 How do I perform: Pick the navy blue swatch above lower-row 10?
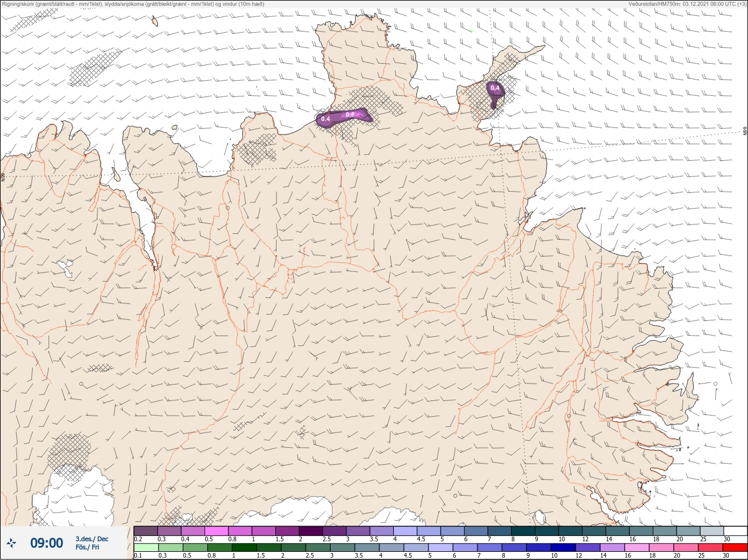pyautogui.click(x=563, y=547)
